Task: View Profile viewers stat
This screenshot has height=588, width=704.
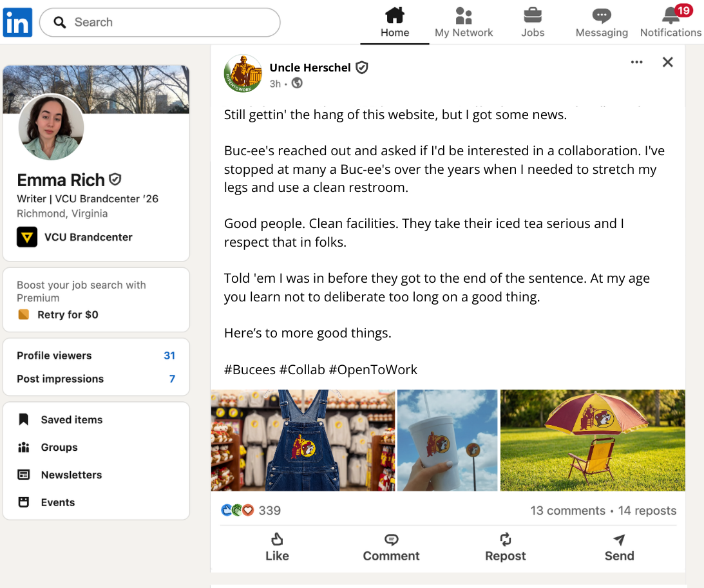Action: 95,356
